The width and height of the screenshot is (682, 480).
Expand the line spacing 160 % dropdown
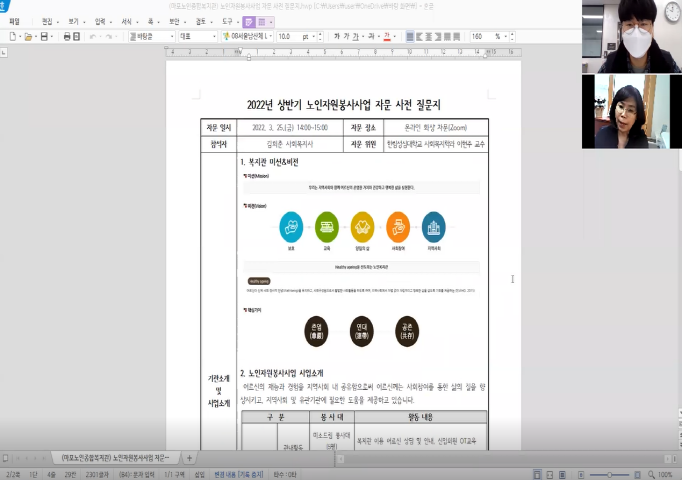tap(505, 37)
